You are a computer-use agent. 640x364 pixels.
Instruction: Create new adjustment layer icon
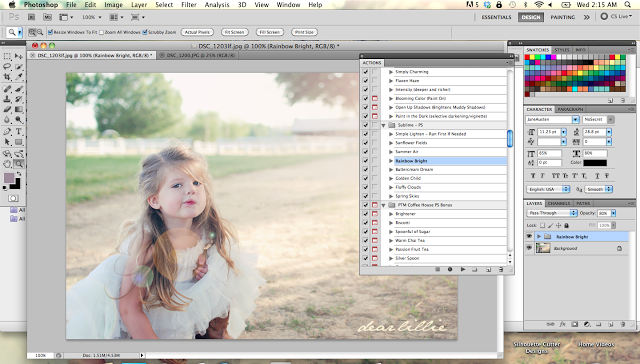point(587,324)
